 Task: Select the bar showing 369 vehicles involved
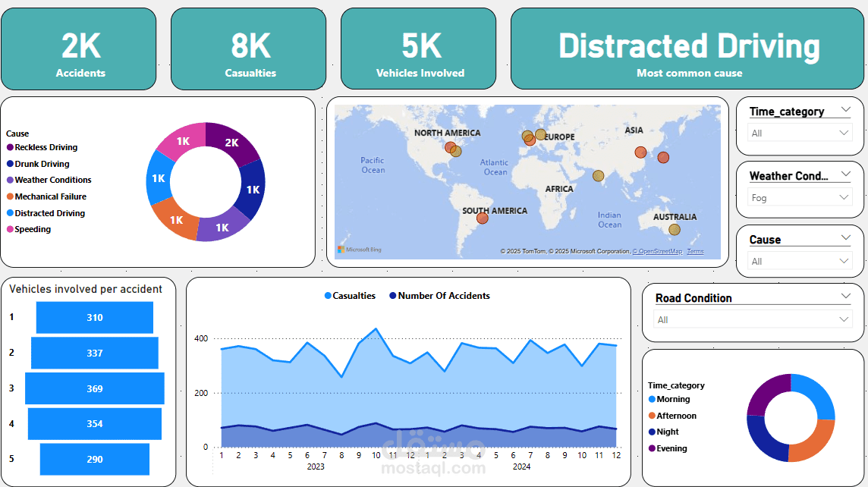point(94,388)
